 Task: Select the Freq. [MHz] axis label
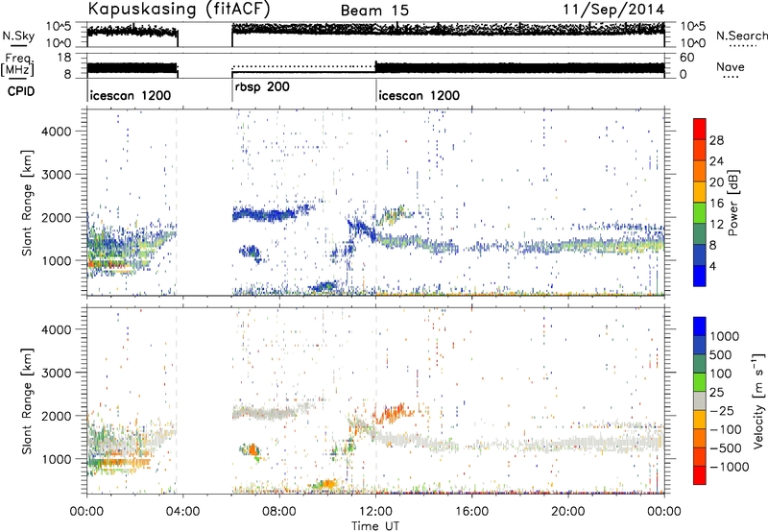17,64
